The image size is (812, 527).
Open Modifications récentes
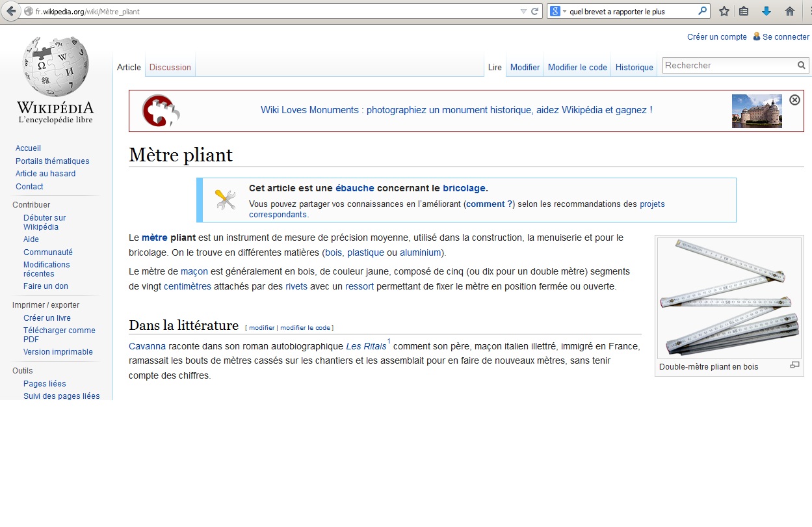47,269
